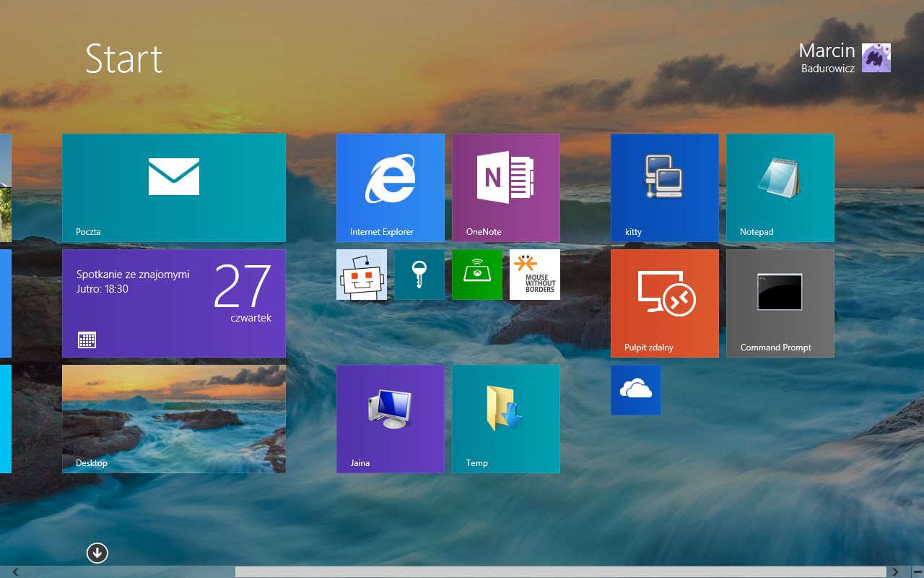The height and width of the screenshot is (578, 924).
Task: Click the Start heading text
Action: [124, 59]
